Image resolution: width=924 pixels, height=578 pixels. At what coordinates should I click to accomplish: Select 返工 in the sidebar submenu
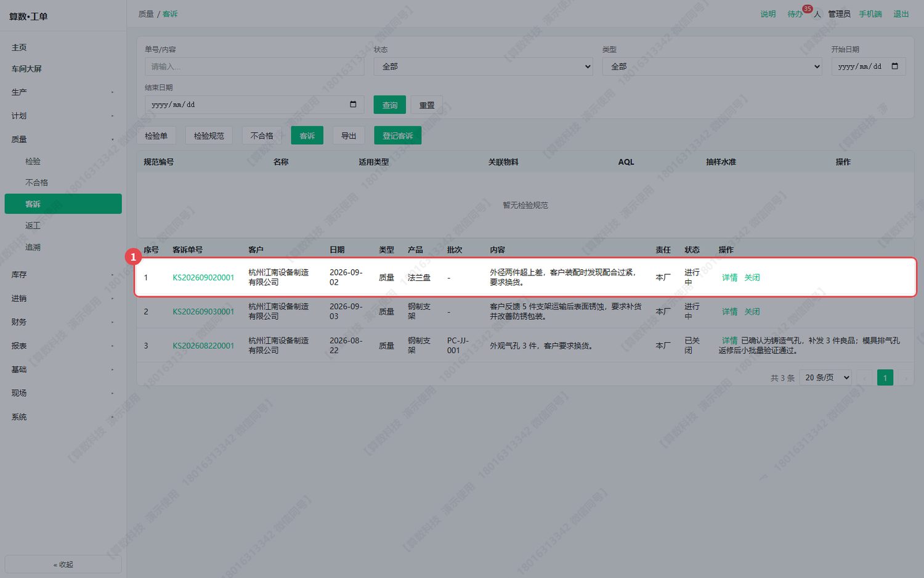tap(63, 226)
